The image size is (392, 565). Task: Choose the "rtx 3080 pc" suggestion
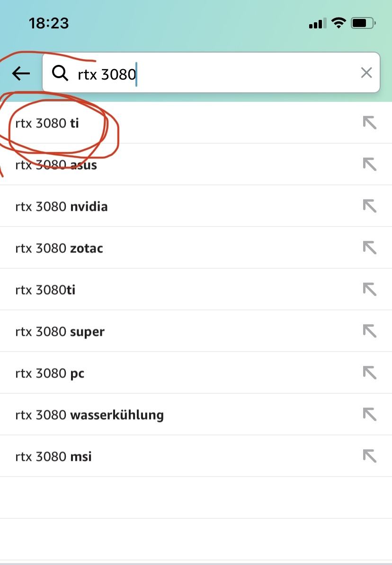pyautogui.click(x=50, y=374)
